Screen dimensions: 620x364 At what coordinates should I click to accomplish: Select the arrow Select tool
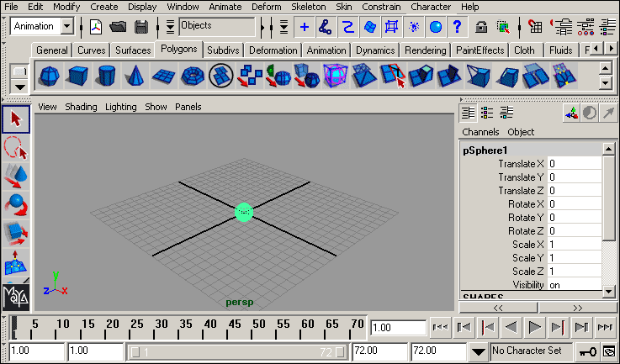(x=16, y=119)
